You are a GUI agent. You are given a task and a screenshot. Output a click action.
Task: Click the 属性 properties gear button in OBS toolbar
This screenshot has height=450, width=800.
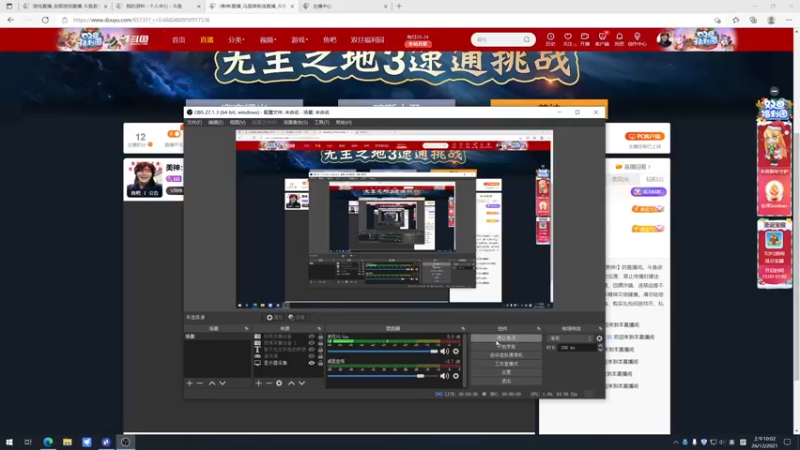click(x=274, y=317)
